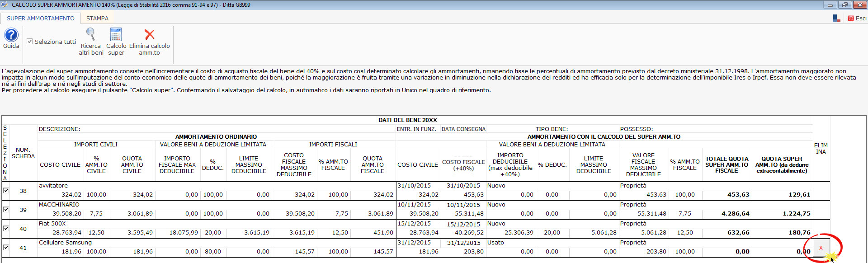Click the COSTO FISCALE (+40%) header

click(x=463, y=165)
